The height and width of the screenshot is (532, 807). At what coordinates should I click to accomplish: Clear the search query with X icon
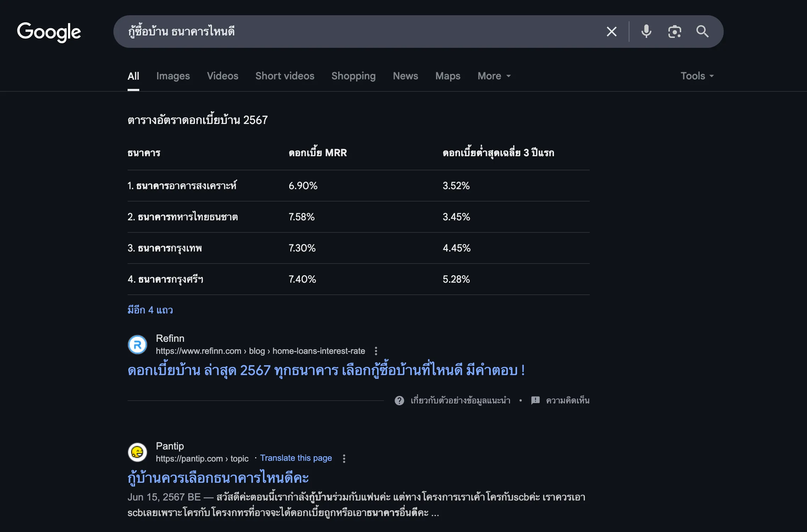[x=612, y=32]
